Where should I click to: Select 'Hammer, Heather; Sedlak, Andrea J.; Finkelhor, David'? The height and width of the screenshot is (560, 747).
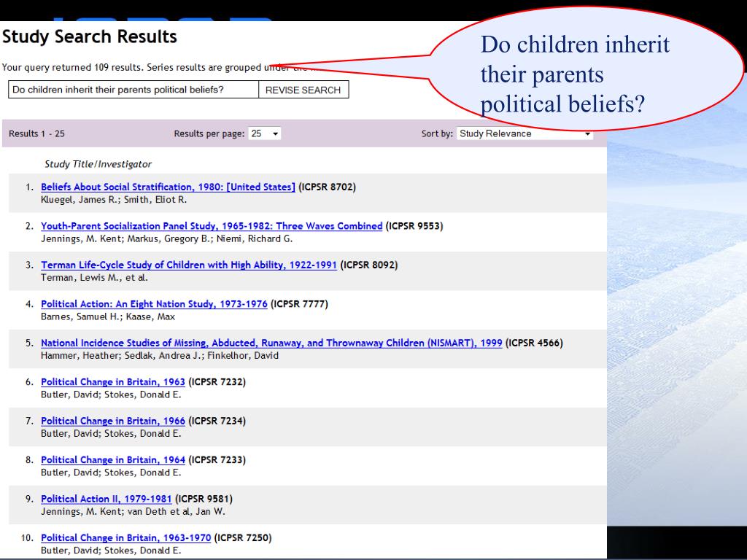click(160, 356)
